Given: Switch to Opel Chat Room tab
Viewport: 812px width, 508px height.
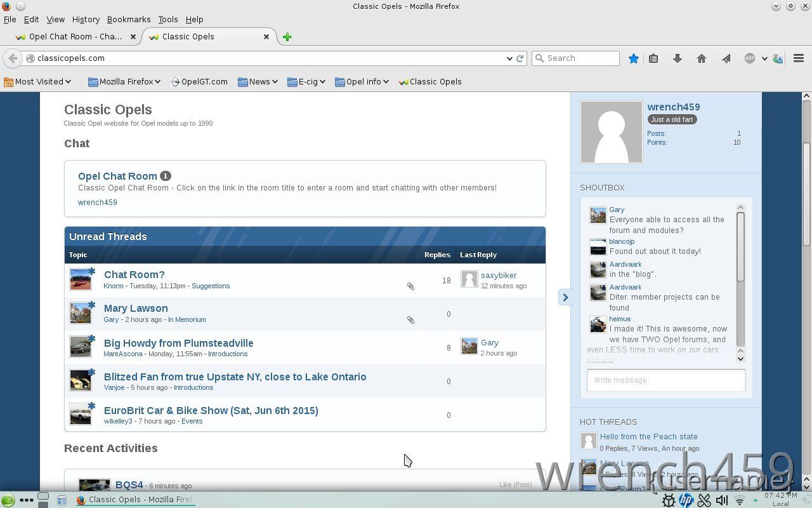Looking at the screenshot, I should click(75, 37).
